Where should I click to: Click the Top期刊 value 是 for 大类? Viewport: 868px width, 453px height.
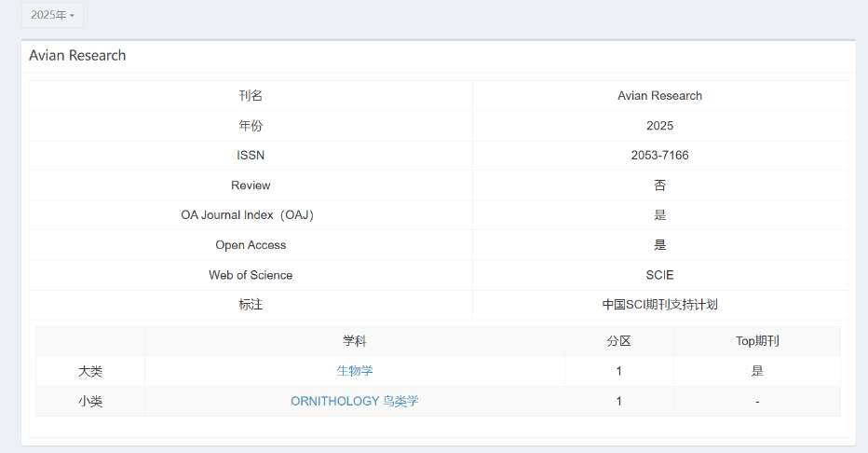coord(757,371)
